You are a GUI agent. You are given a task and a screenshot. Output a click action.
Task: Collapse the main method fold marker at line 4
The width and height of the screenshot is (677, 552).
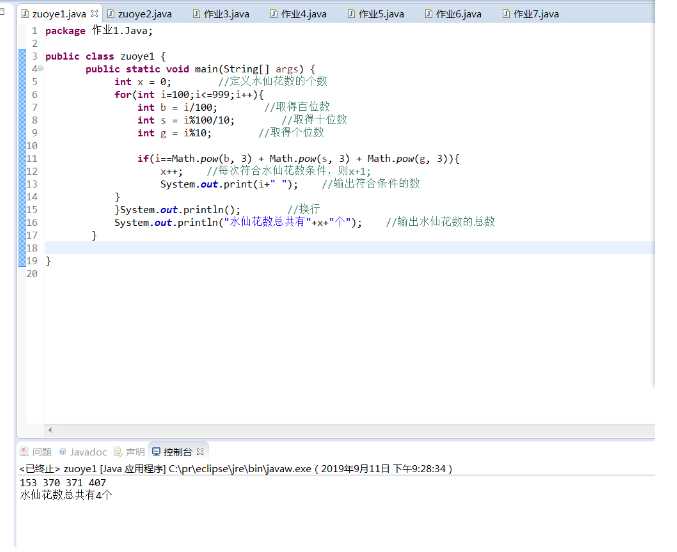tap(41, 68)
